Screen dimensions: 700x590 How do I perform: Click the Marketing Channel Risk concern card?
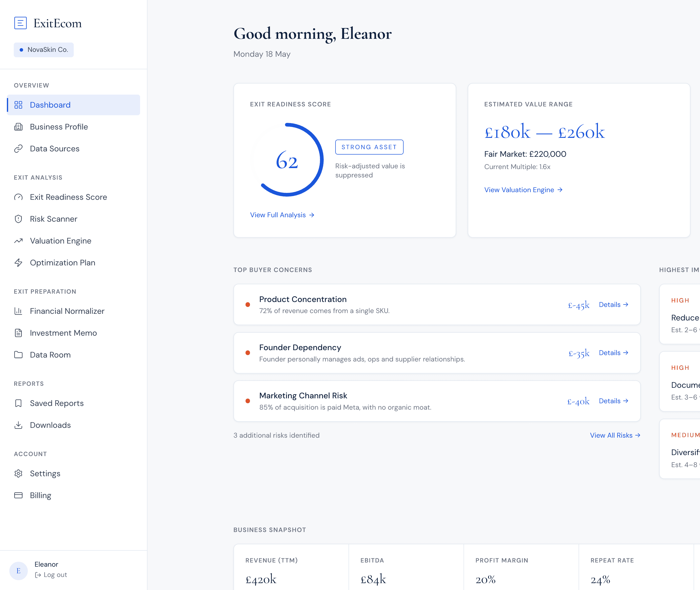437,401
